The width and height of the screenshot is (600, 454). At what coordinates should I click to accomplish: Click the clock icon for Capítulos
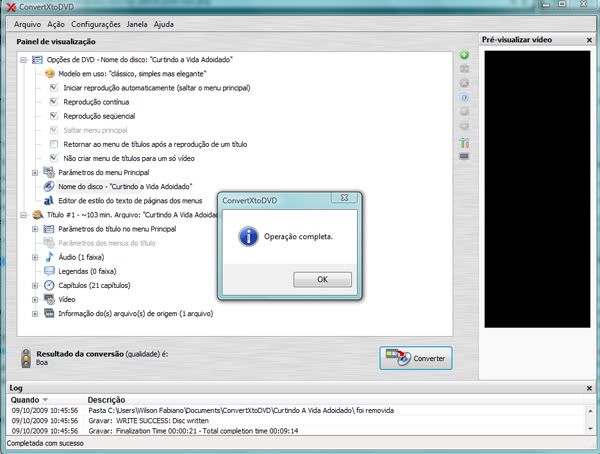point(49,285)
